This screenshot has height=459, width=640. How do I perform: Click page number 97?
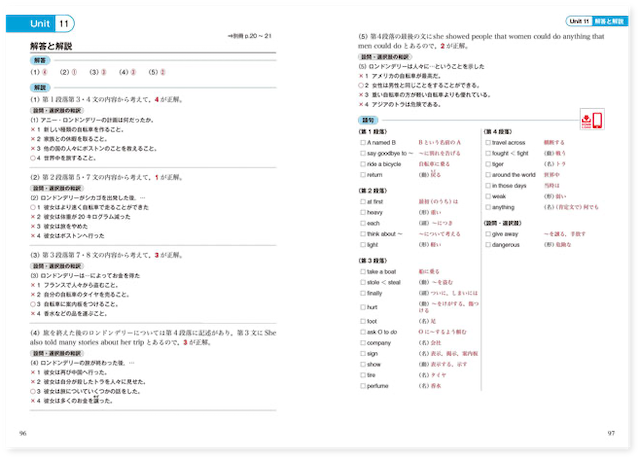pos(611,433)
